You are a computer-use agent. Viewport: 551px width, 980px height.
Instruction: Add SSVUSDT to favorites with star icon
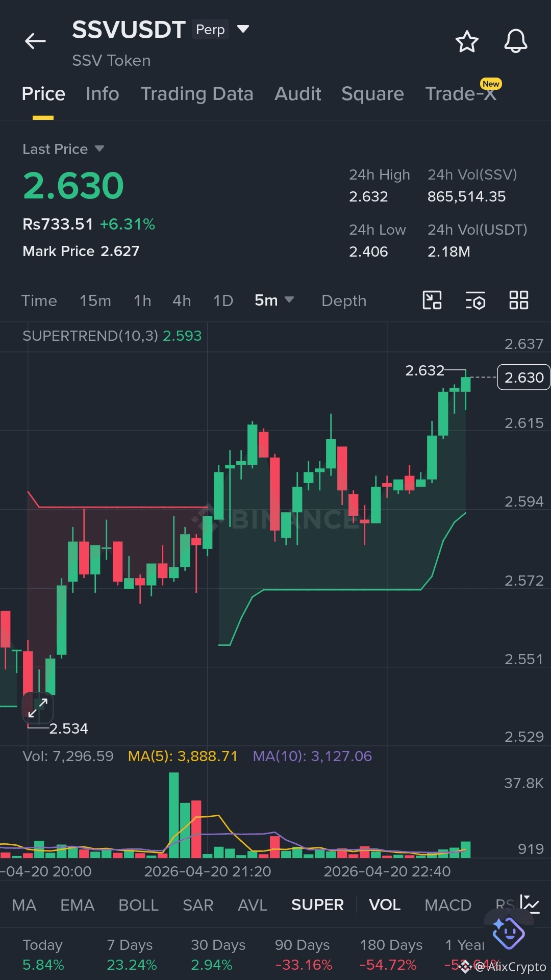467,41
